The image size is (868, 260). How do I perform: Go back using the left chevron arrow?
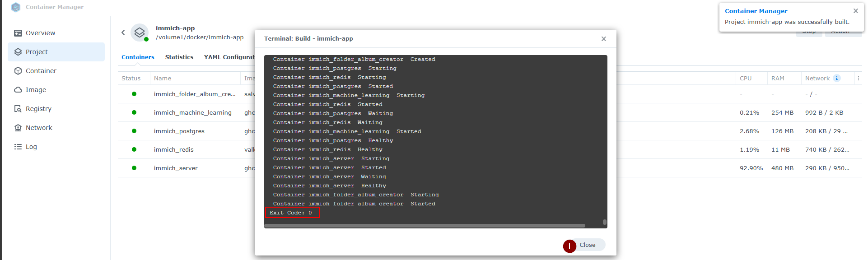point(123,32)
